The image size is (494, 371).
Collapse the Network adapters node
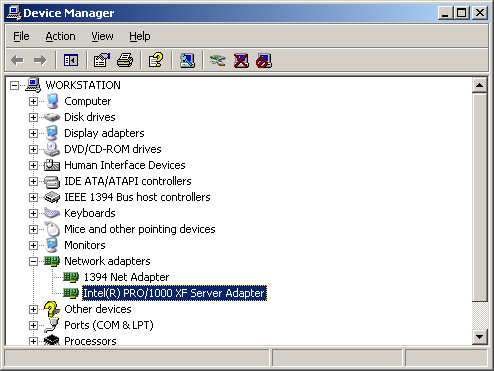click(33, 261)
